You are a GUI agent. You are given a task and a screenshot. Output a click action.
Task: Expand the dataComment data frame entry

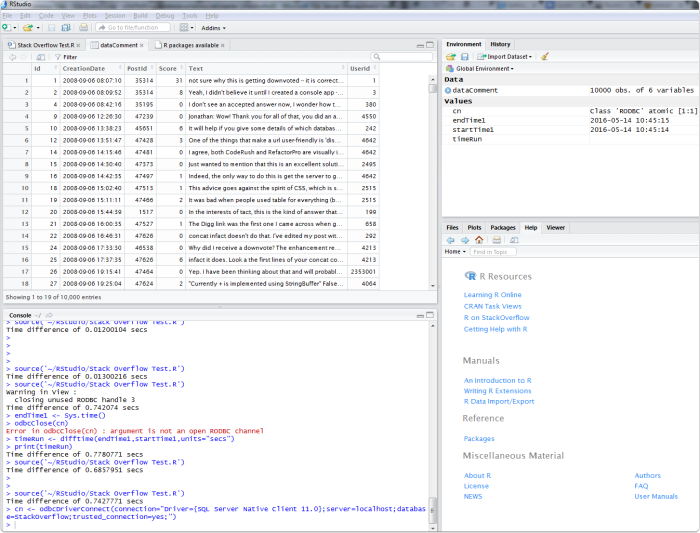[x=448, y=90]
